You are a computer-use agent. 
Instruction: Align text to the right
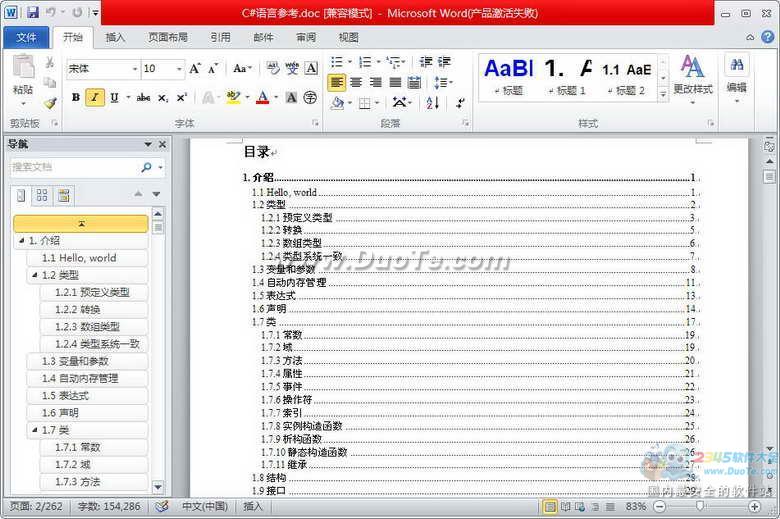(x=376, y=82)
